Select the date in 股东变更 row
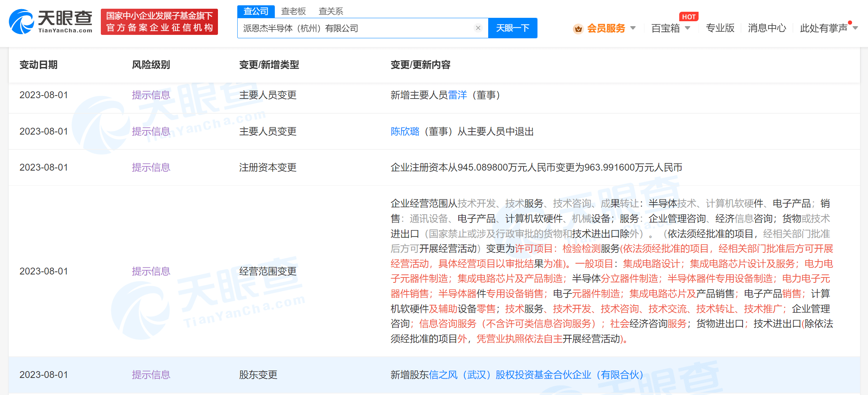This screenshot has height=395, width=868. click(x=44, y=375)
